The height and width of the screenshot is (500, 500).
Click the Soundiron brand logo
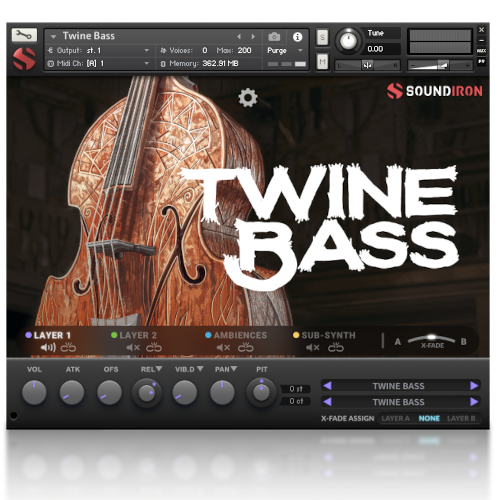(x=435, y=91)
